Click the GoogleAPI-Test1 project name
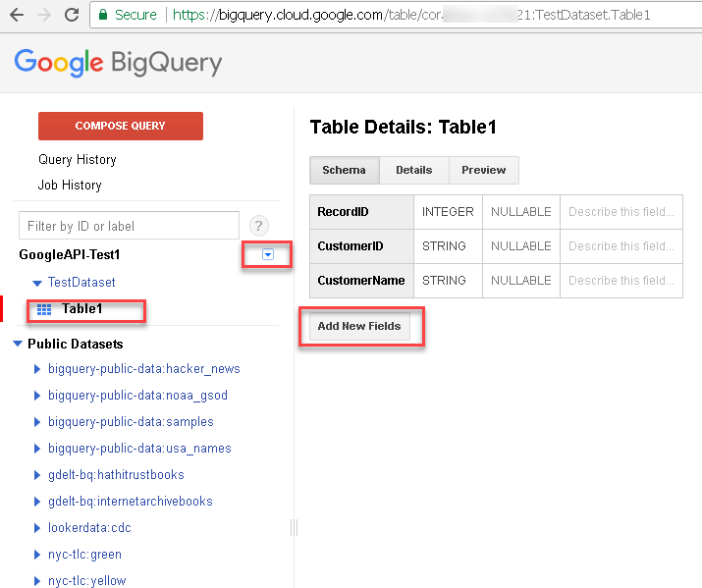The width and height of the screenshot is (702, 588). pos(70,254)
